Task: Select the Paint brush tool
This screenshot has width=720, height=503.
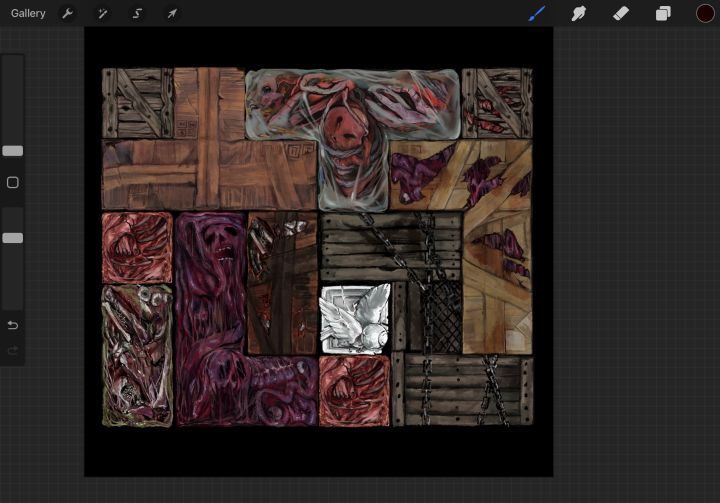Action: 536,13
